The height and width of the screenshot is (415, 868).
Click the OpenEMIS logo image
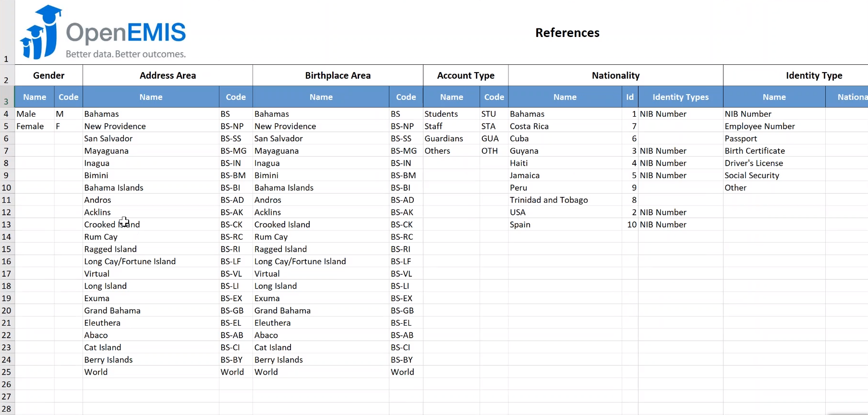tap(103, 32)
